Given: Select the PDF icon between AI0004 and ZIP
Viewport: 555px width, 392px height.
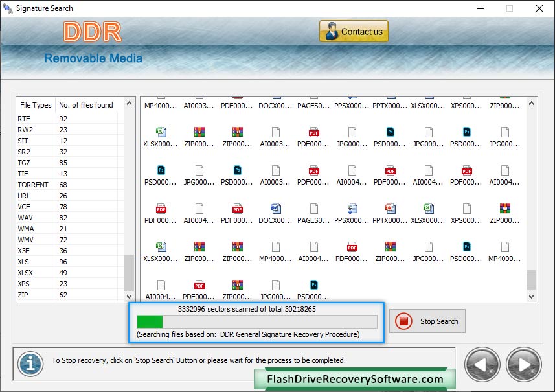Looking at the screenshot, I should point(352,247).
